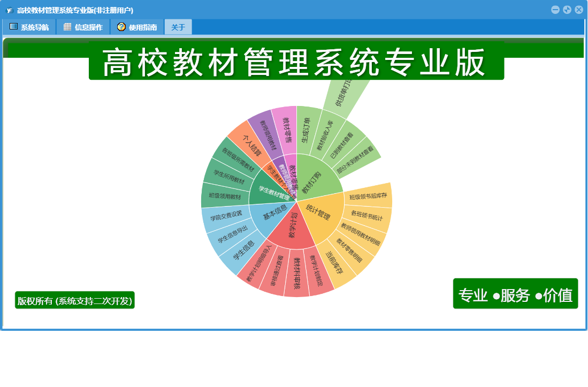
Task: Open the 教学计划明细导入 segment
Action: click(259, 263)
